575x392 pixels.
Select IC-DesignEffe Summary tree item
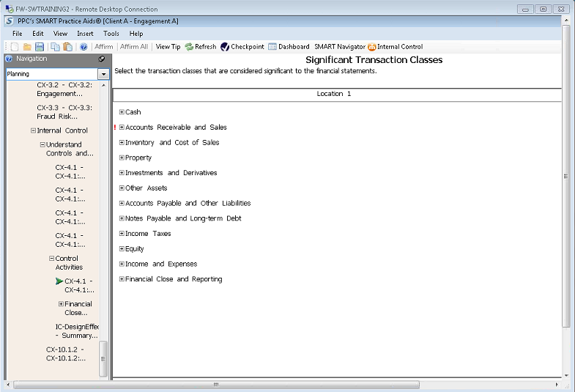[x=76, y=331]
